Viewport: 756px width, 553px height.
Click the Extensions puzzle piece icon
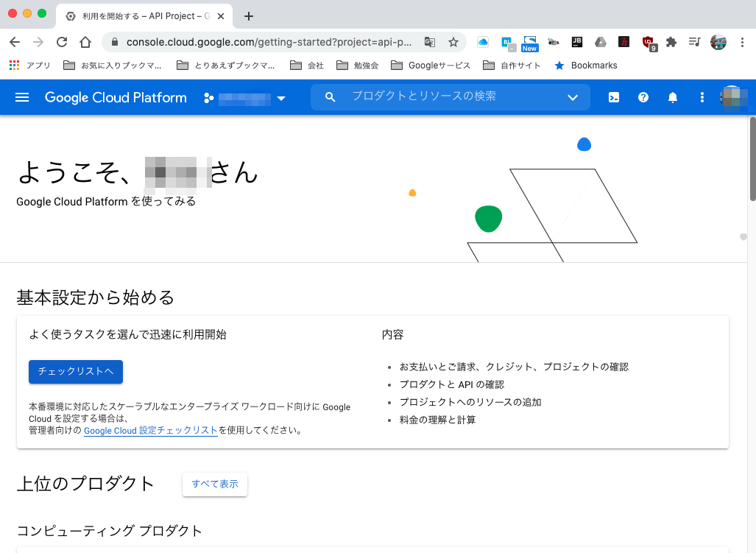click(x=671, y=43)
